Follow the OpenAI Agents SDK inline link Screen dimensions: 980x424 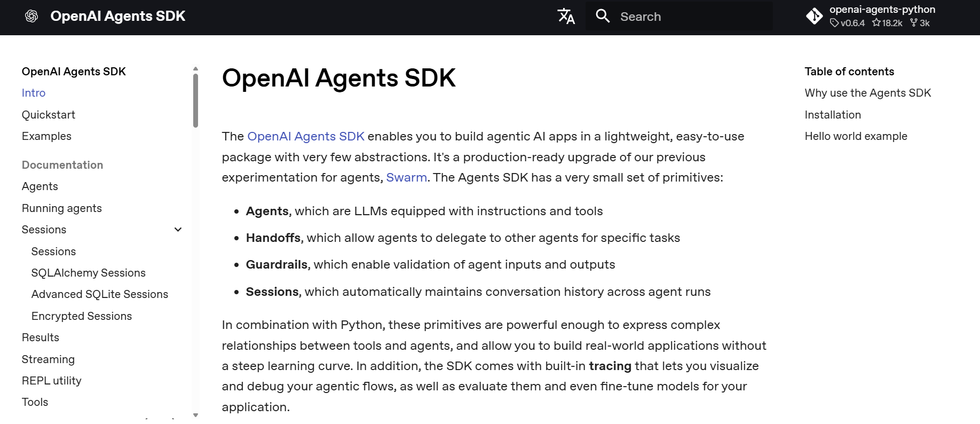[306, 136]
